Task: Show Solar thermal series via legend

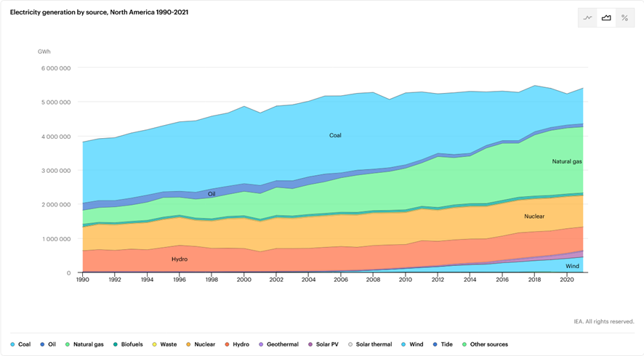Action: coord(371,344)
